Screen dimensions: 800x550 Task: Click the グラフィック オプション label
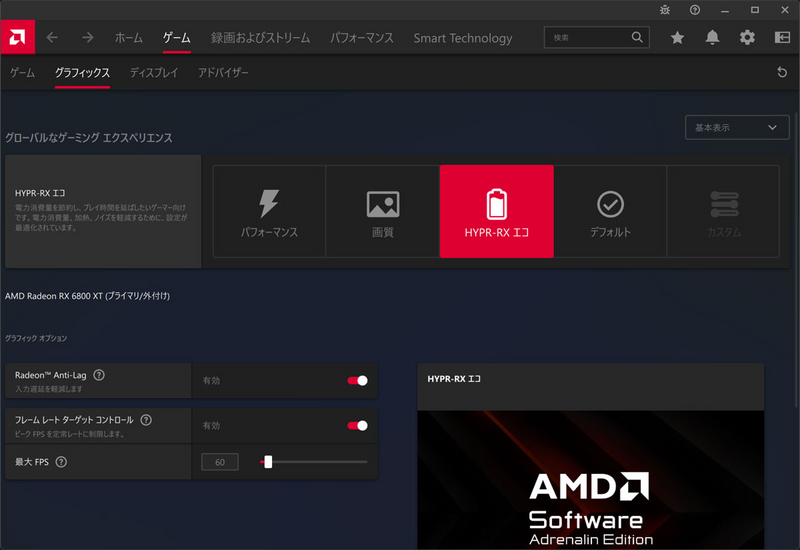coord(36,338)
